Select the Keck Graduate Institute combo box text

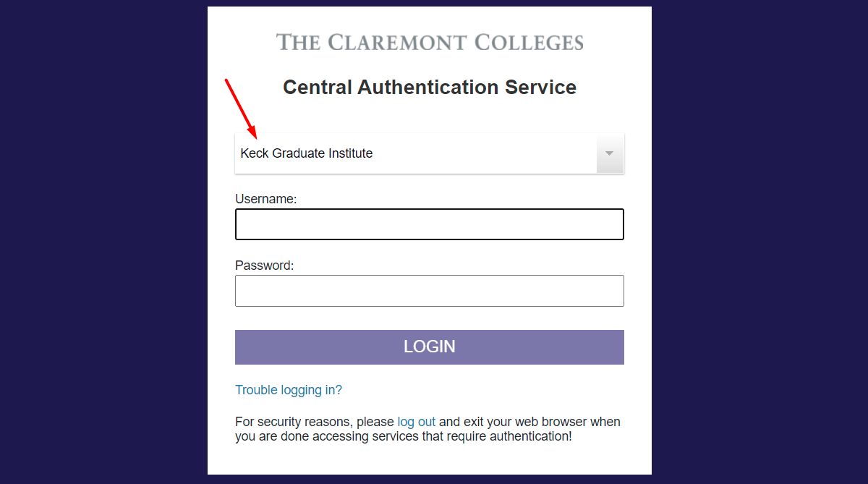coord(307,153)
